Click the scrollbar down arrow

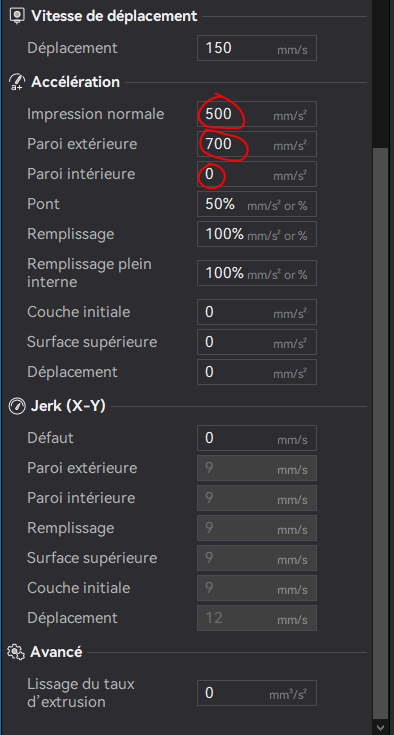(x=383, y=727)
